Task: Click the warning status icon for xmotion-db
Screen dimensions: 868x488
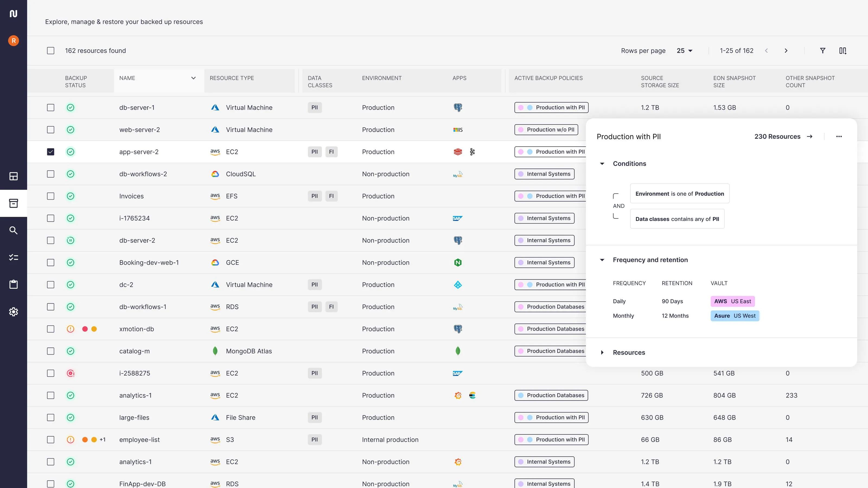Action: (71, 329)
